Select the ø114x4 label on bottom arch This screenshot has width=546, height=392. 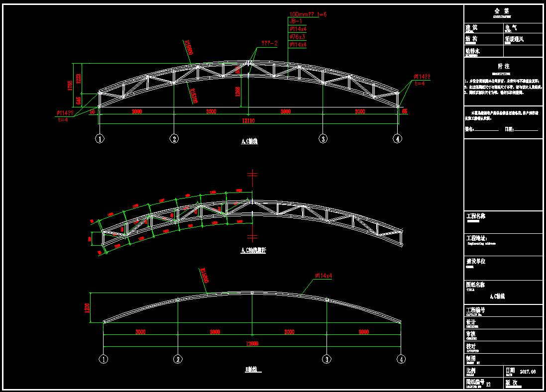(x=324, y=276)
